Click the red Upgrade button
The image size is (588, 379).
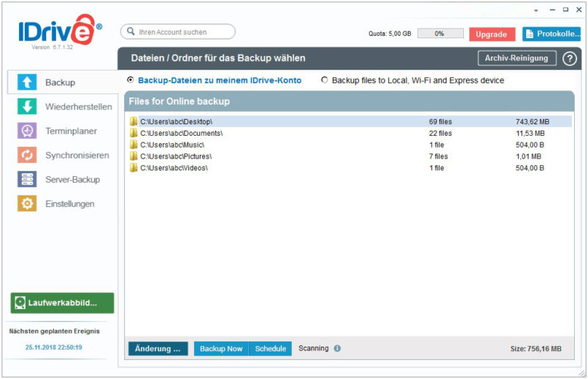[x=492, y=34]
